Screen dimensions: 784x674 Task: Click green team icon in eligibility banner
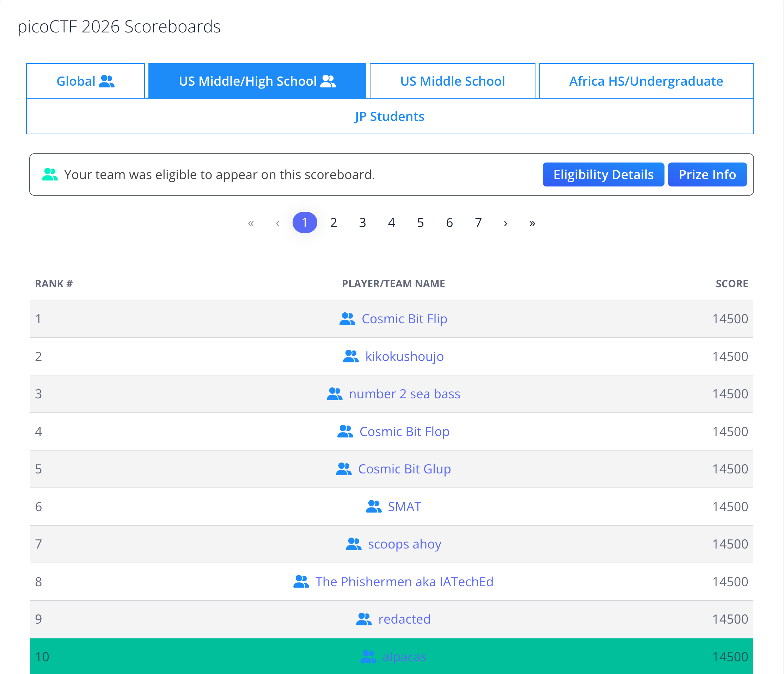pyautogui.click(x=50, y=174)
